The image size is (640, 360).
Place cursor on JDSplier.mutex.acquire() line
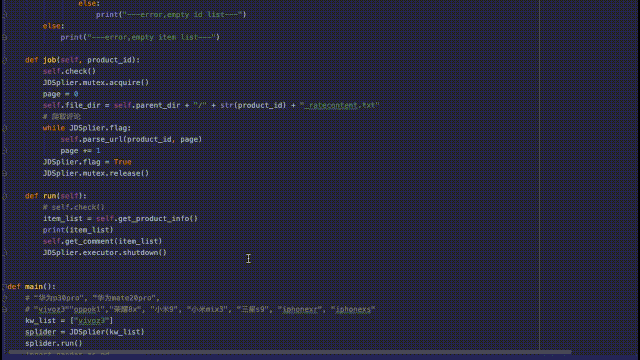[x=96, y=82]
